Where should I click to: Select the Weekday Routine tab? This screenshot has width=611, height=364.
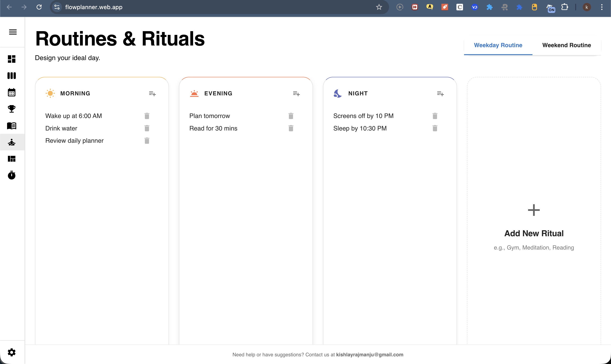(x=498, y=45)
